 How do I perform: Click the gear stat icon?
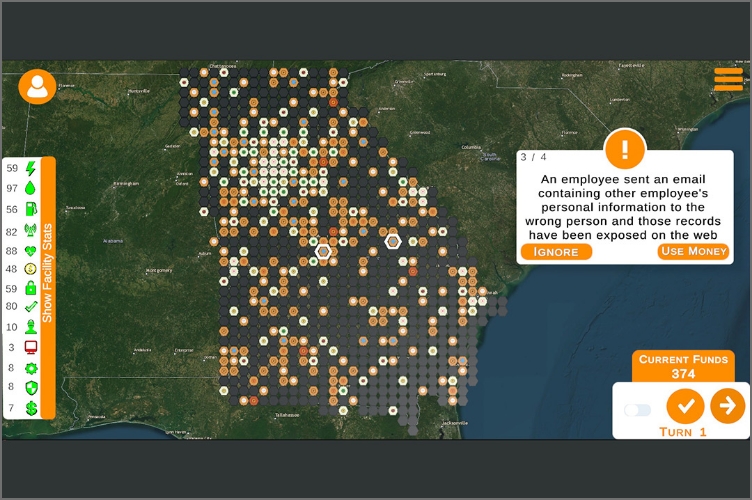tap(30, 368)
